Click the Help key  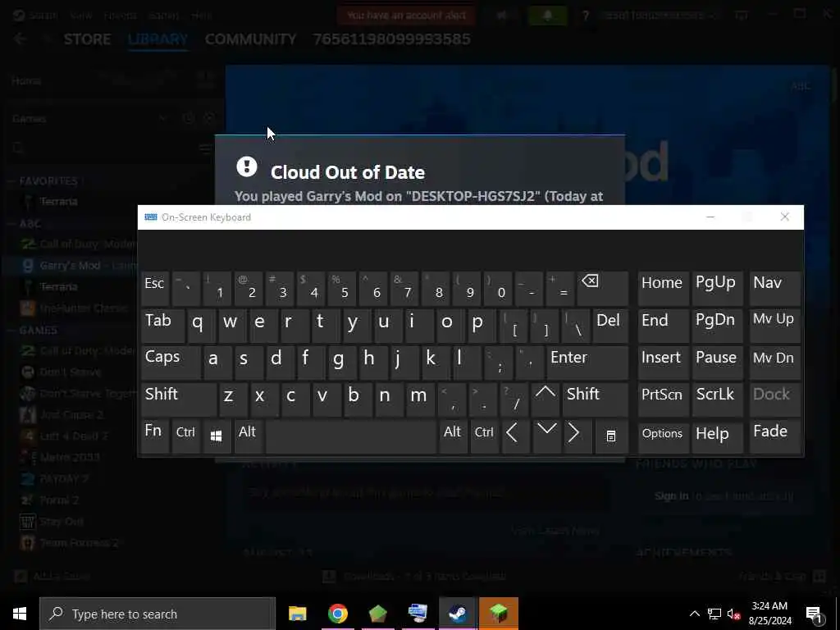(x=717, y=436)
